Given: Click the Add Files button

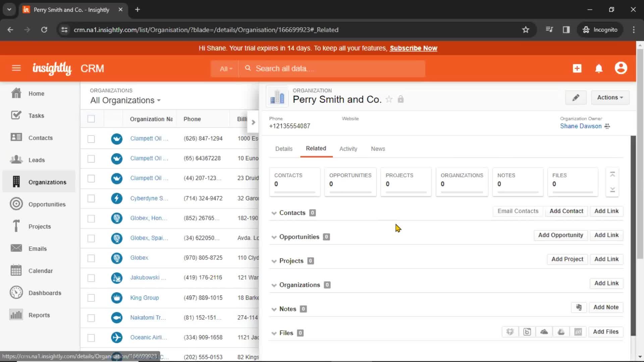Looking at the screenshot, I should (x=605, y=332).
